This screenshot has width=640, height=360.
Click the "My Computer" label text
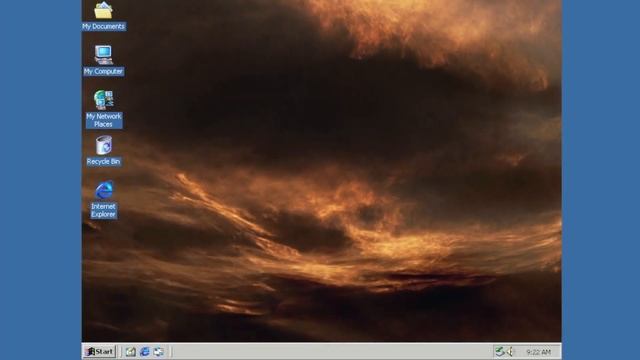[x=103, y=71]
